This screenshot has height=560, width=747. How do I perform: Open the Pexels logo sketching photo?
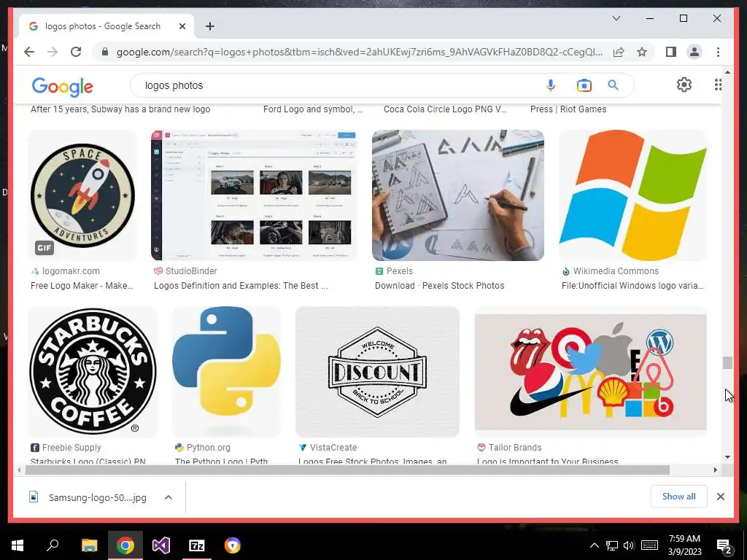click(458, 195)
